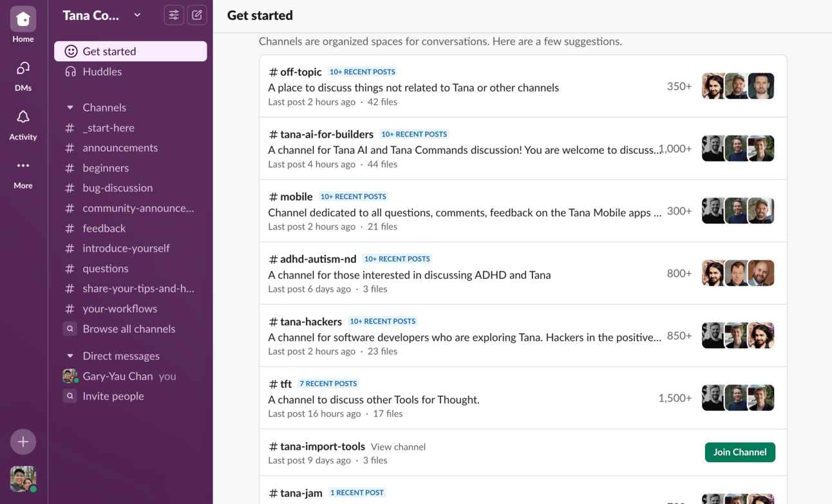This screenshot has height=504, width=832.
Task: Collapse the Direct messages section
Action: pyautogui.click(x=70, y=356)
